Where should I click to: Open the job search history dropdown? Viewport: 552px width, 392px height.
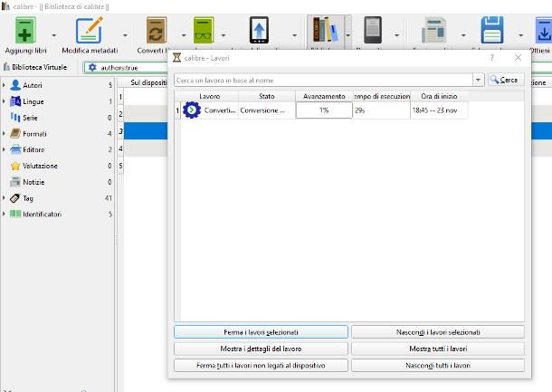coord(478,80)
